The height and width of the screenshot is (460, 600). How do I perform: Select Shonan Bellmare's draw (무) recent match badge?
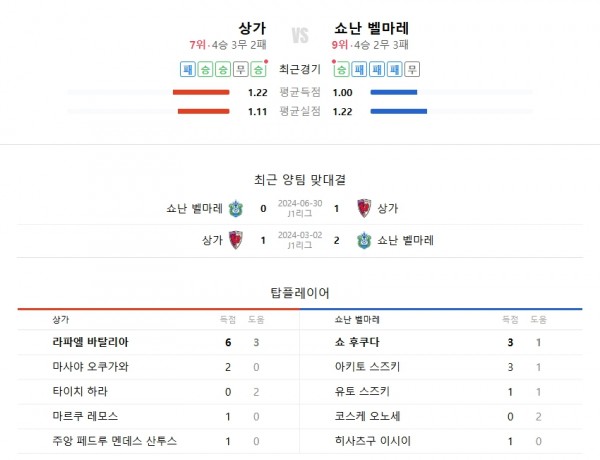click(412, 69)
